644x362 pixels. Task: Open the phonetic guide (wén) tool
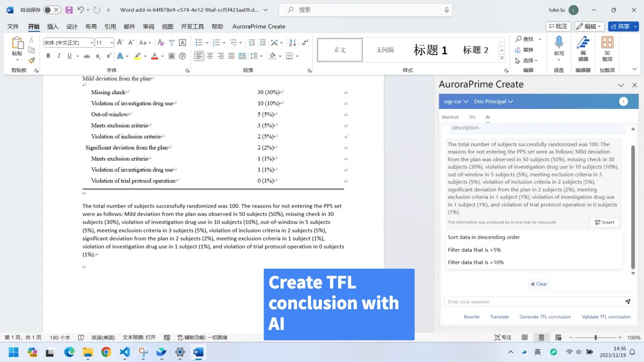pyautogui.click(x=172, y=42)
